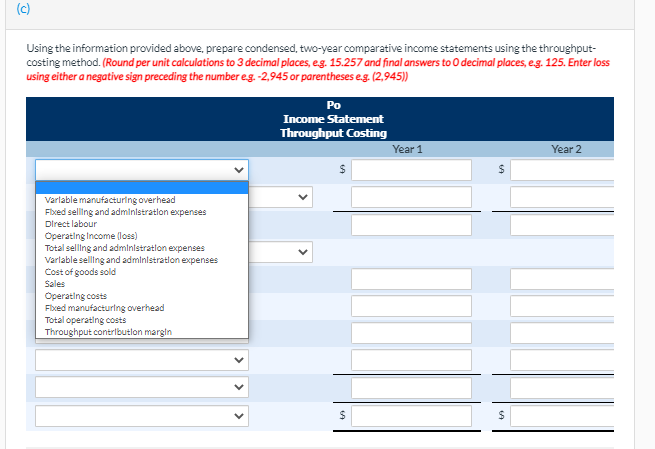
Task: Open the fourth-row dropdown with chevron
Action: pyautogui.click(x=281, y=252)
